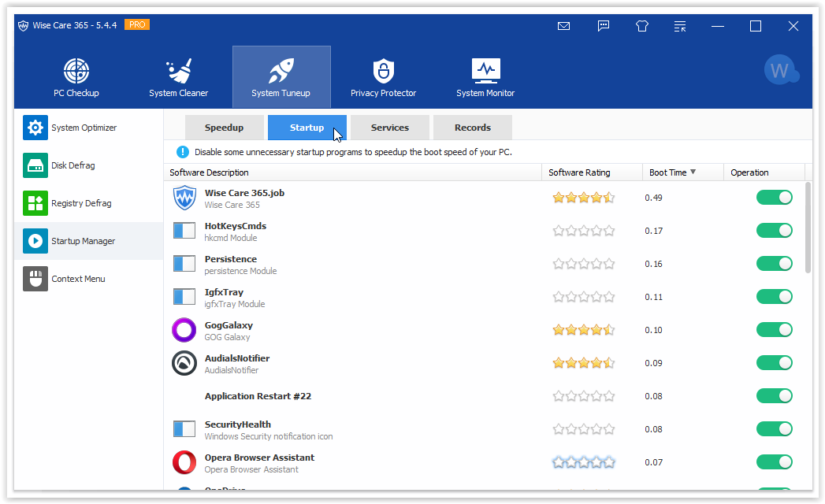Click the Persistence module icon
The height and width of the screenshot is (504, 825).
pyautogui.click(x=184, y=264)
